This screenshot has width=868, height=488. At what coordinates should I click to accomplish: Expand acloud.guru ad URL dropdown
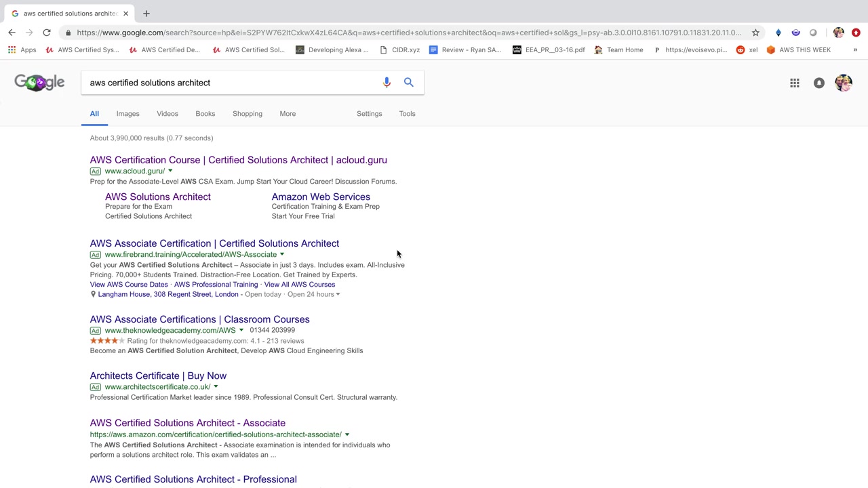pos(170,171)
